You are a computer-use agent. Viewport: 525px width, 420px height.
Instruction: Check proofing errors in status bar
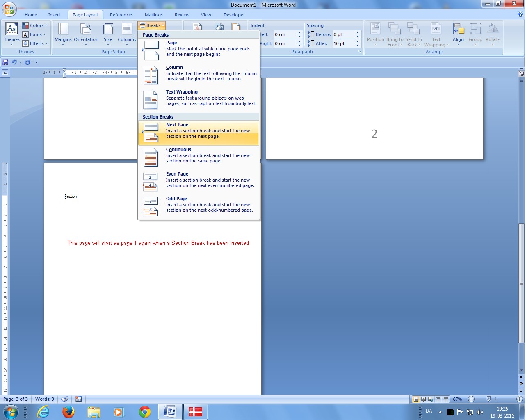pos(64,399)
